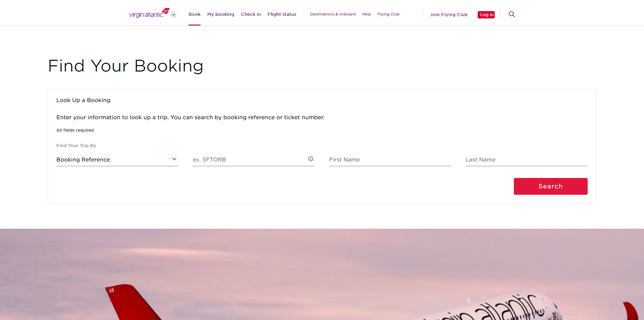Click the Search button to find booking
Image resolution: width=644 pixels, height=320 pixels.
(550, 186)
